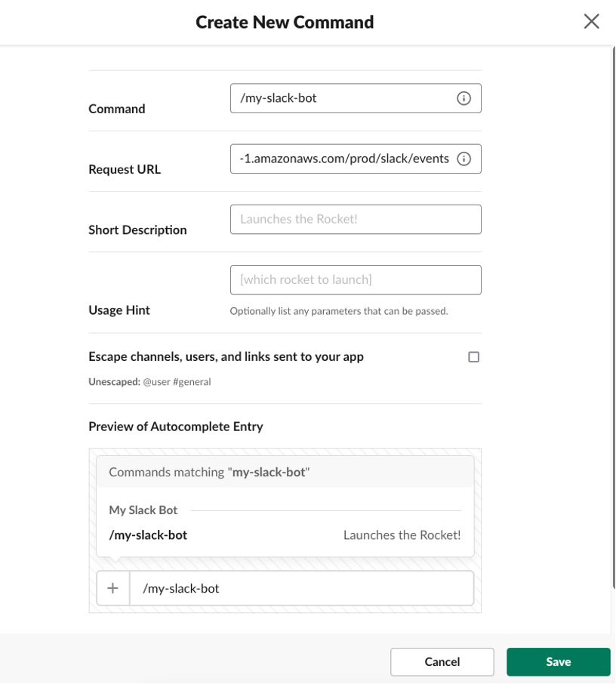The width and height of the screenshot is (616, 684).
Task: Focus the Usage Hint input field
Action: [356, 280]
